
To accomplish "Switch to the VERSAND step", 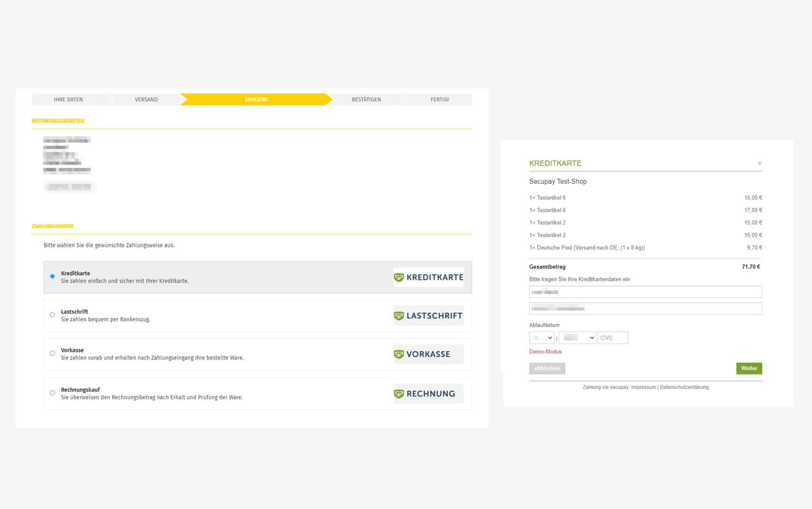I will 146,99.
